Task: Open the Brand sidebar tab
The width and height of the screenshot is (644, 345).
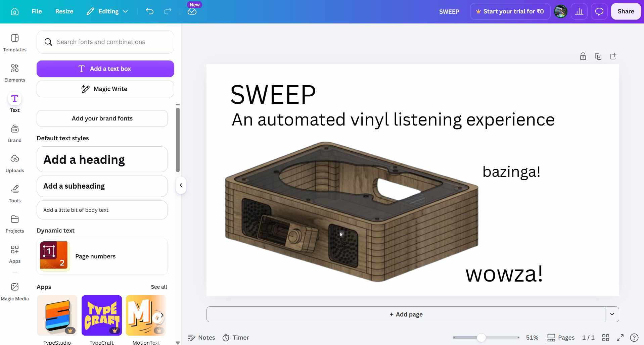Action: pyautogui.click(x=15, y=134)
